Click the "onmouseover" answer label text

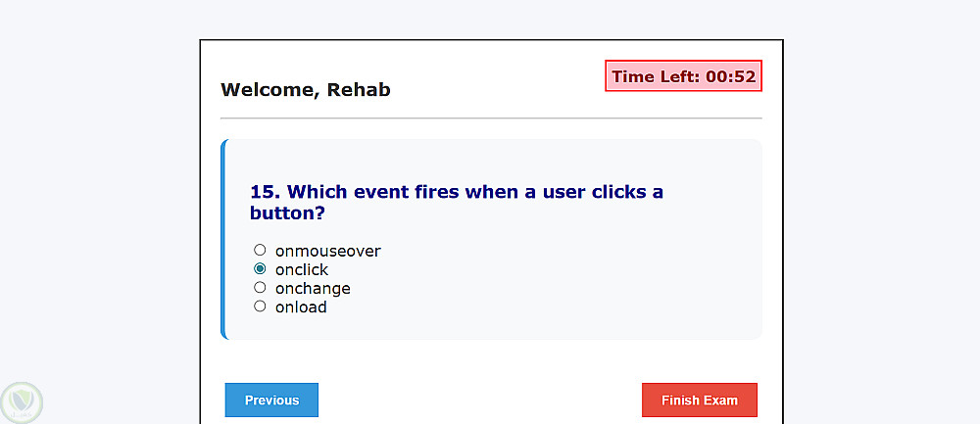327,251
